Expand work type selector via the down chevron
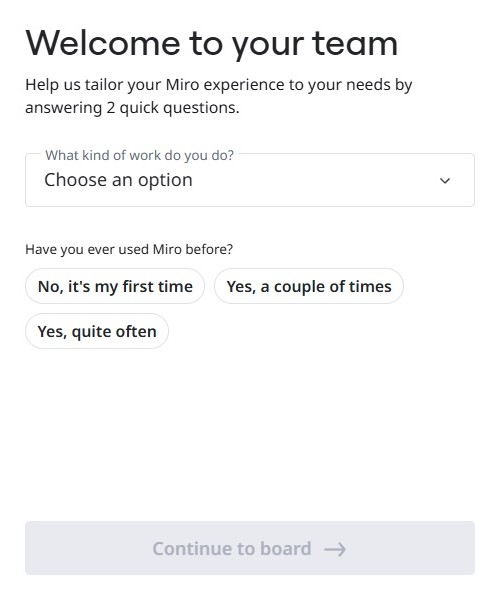500x595 pixels. 445,181
